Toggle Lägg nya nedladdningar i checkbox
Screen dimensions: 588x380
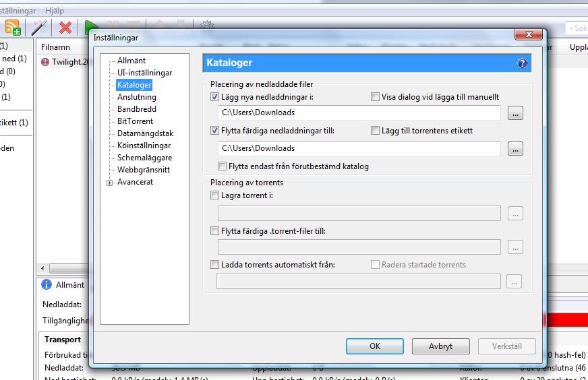(214, 97)
